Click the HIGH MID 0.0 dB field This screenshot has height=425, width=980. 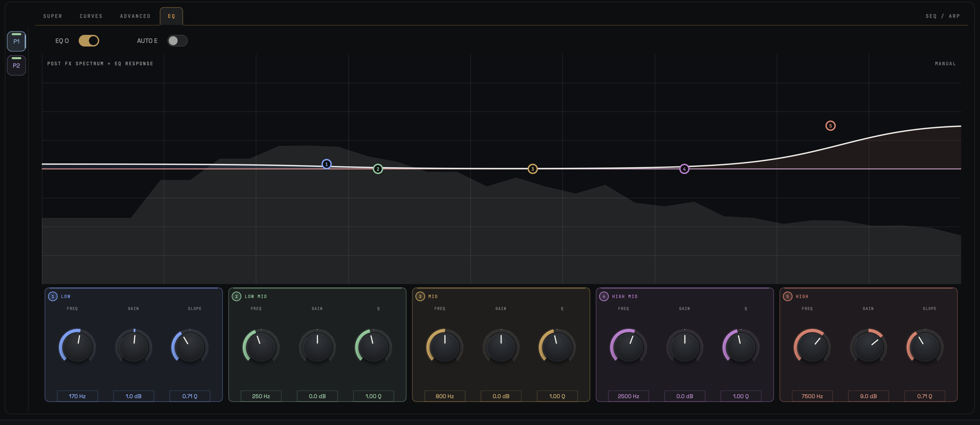tap(685, 396)
